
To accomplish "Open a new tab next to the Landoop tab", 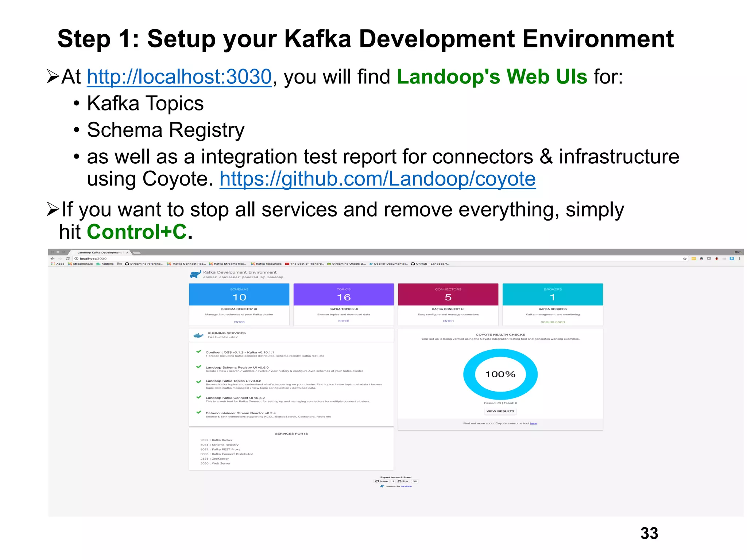I will (x=137, y=252).
